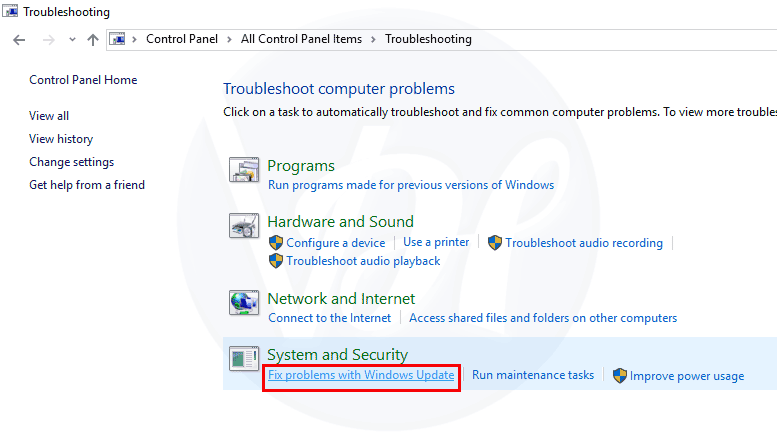Click the address bar Control Panel icon
The height and width of the screenshot is (438, 777).
tap(118, 40)
